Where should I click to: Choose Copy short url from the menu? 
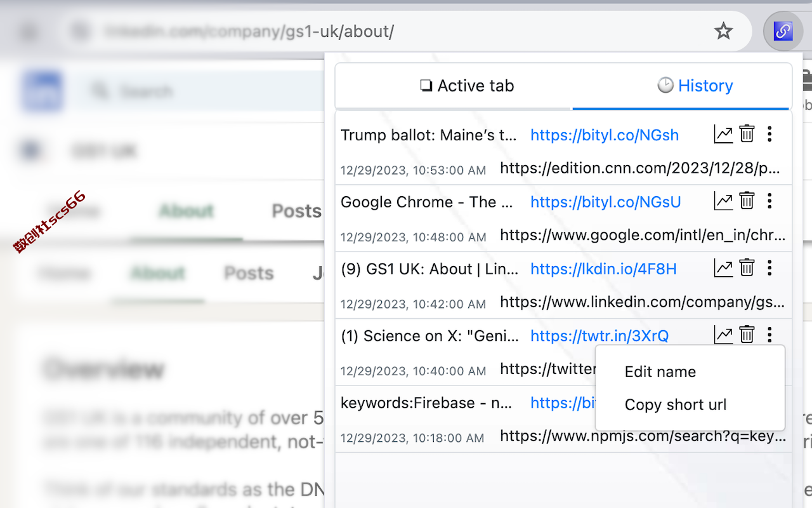point(676,405)
